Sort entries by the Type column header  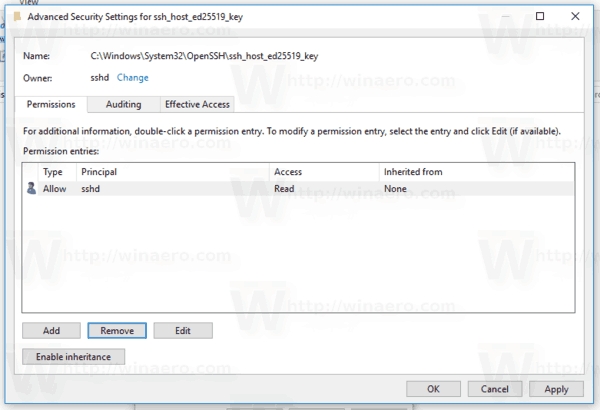tap(53, 172)
